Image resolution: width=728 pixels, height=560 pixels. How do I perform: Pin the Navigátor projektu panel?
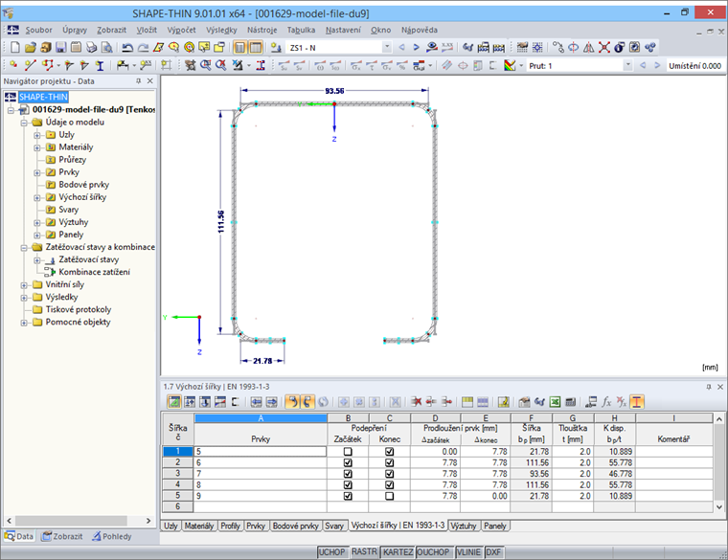tap(138, 80)
